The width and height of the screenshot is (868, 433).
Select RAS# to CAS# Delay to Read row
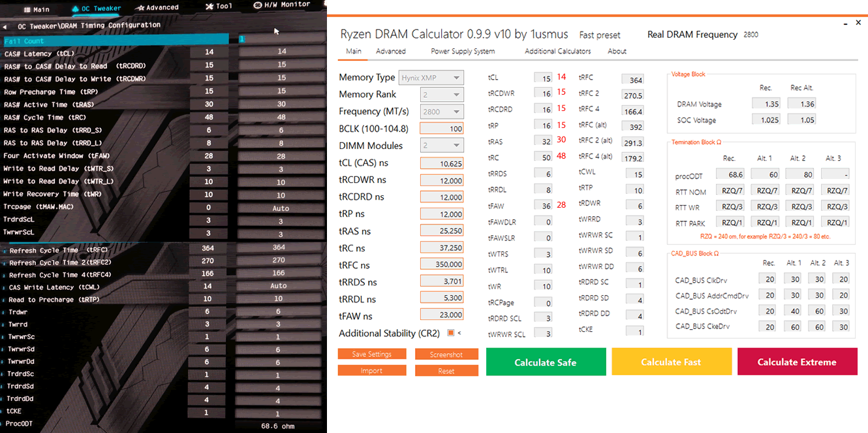coord(163,66)
